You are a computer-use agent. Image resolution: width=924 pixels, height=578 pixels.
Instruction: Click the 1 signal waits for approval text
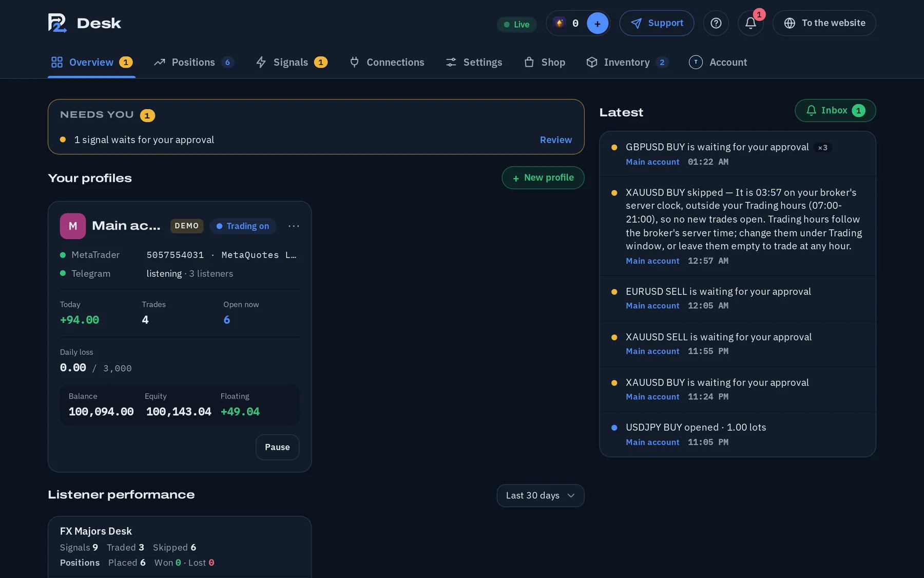(144, 140)
